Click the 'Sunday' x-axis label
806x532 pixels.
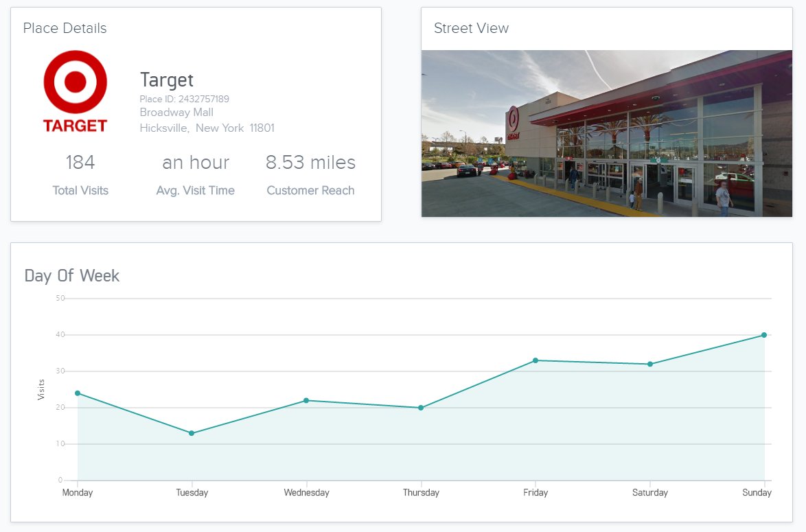tap(757, 492)
